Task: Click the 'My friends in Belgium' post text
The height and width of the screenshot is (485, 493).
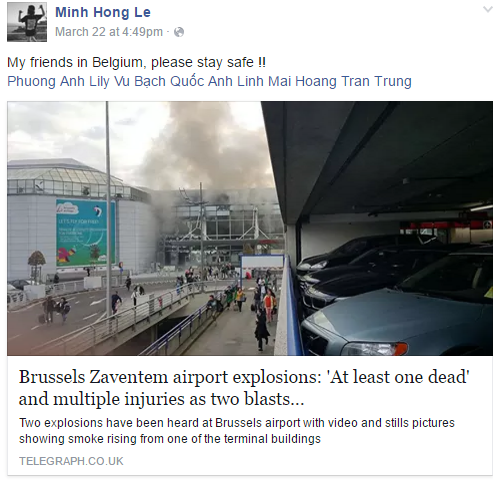Action: click(x=136, y=62)
